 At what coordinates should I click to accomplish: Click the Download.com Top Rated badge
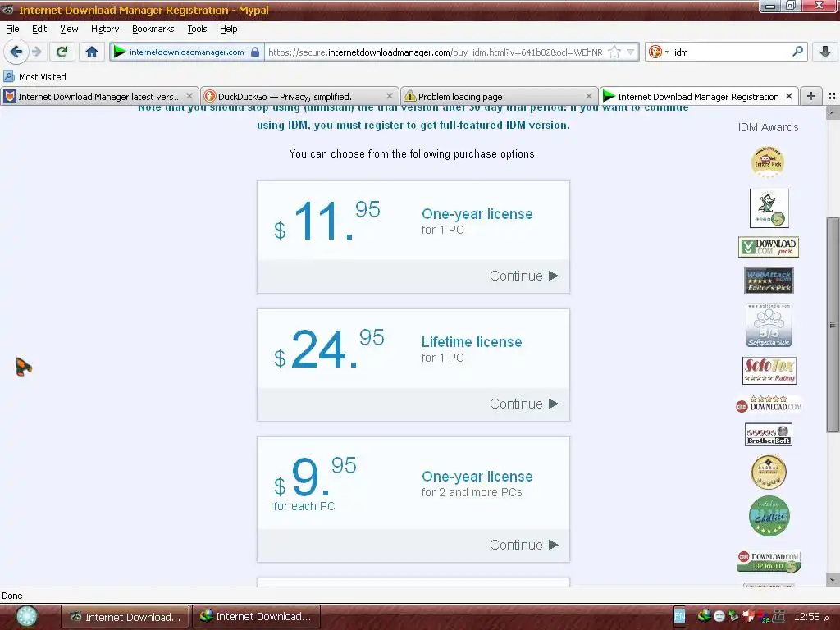pos(768,561)
